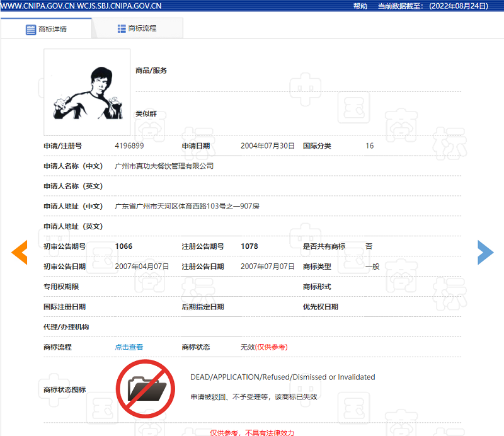
Task: Click registration announcement issue number 1078
Action: pos(249,246)
